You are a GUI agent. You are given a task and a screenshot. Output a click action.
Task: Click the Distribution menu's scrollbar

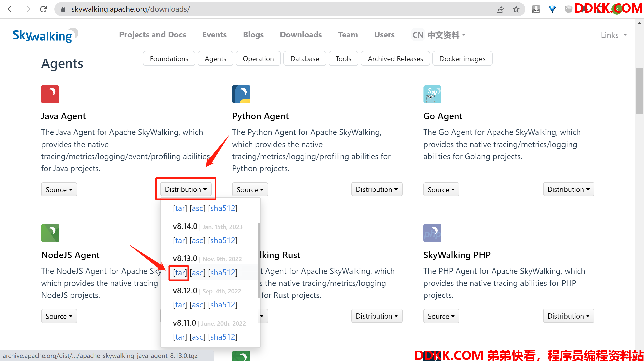tap(259, 260)
